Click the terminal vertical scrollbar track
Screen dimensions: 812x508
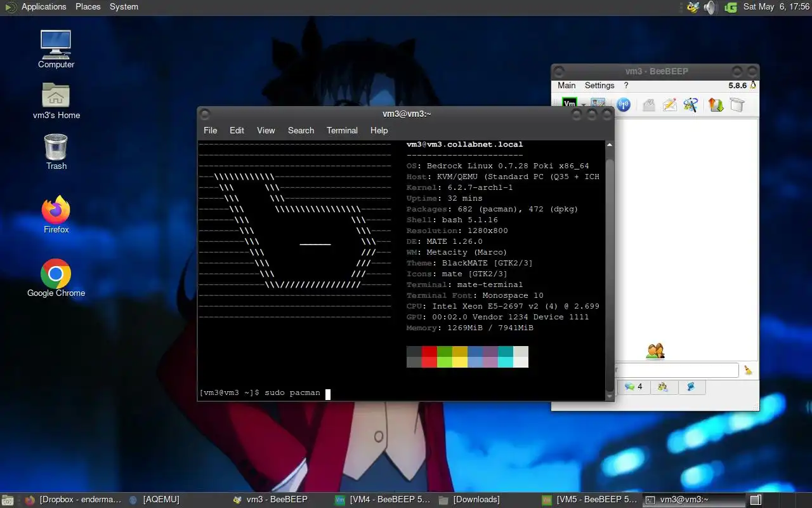[x=610, y=270]
